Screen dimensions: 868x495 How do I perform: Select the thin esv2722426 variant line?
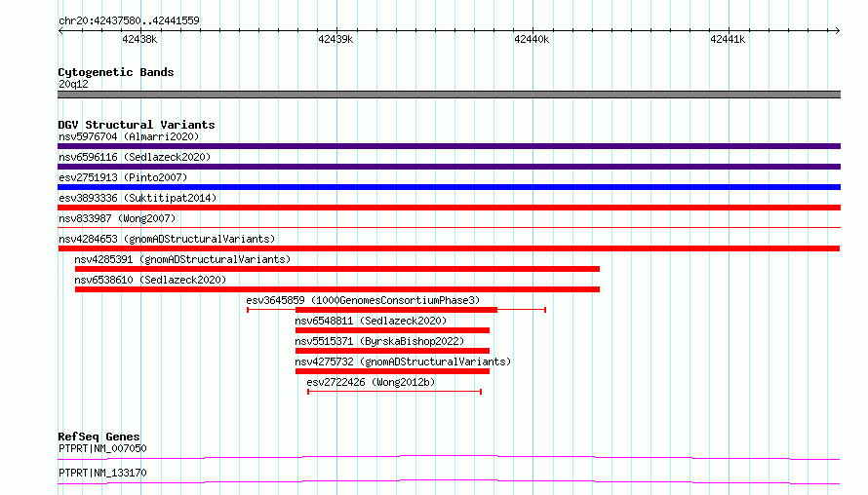(394, 392)
